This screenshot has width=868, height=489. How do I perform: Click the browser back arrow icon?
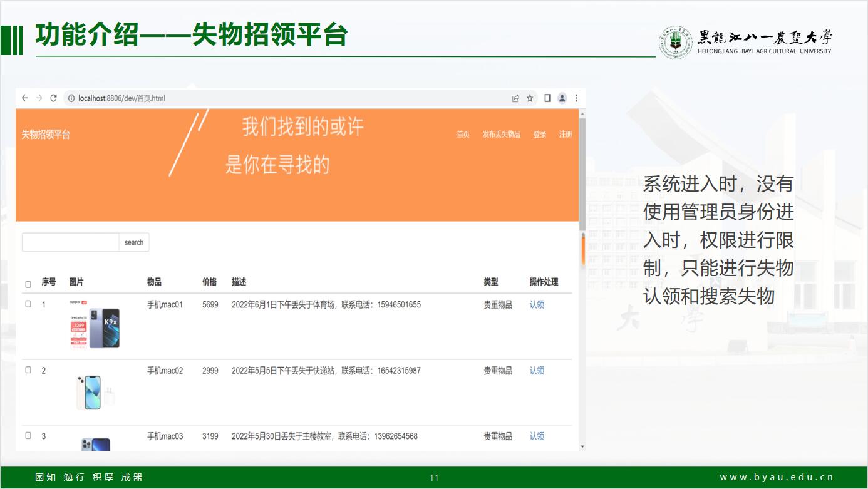[24, 98]
